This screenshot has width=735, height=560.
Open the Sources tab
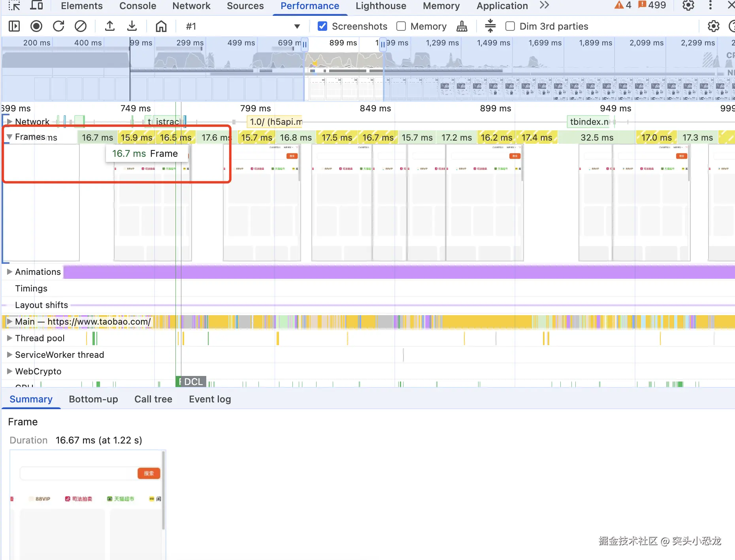tap(245, 6)
